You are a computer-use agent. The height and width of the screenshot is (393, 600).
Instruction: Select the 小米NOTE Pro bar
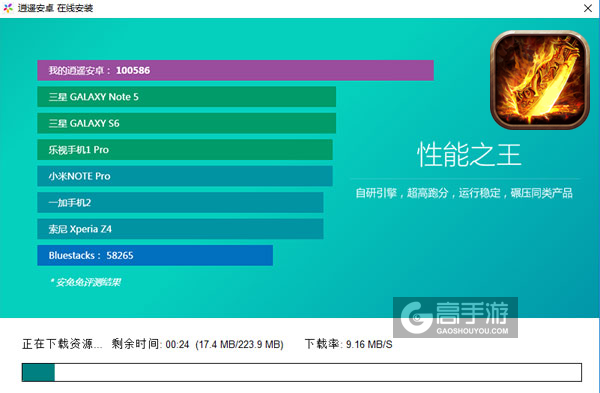coord(185,176)
